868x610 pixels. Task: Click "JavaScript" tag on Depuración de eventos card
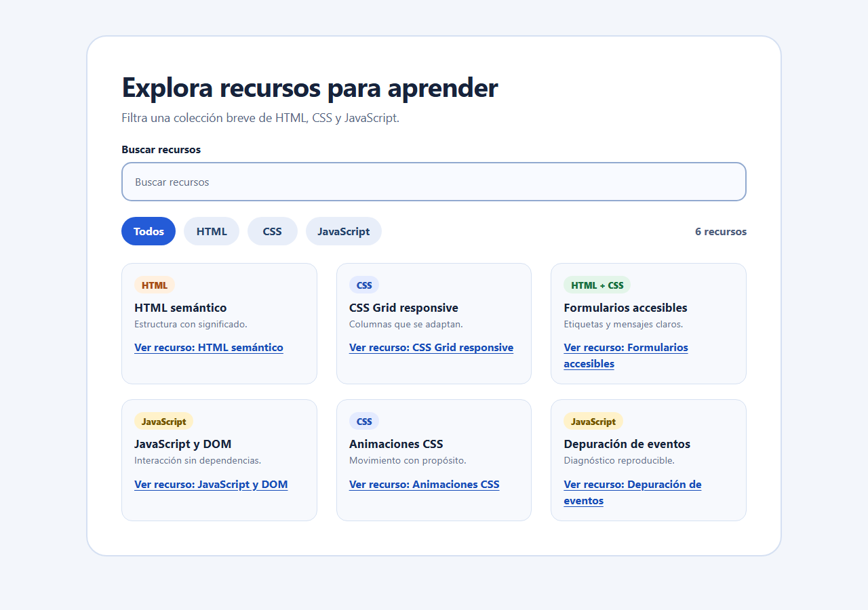pyautogui.click(x=593, y=422)
